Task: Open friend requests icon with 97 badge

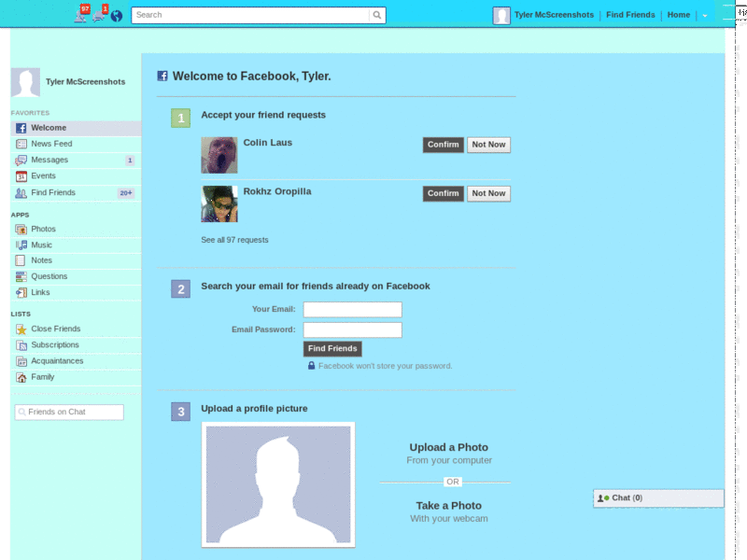Action: pyautogui.click(x=81, y=14)
